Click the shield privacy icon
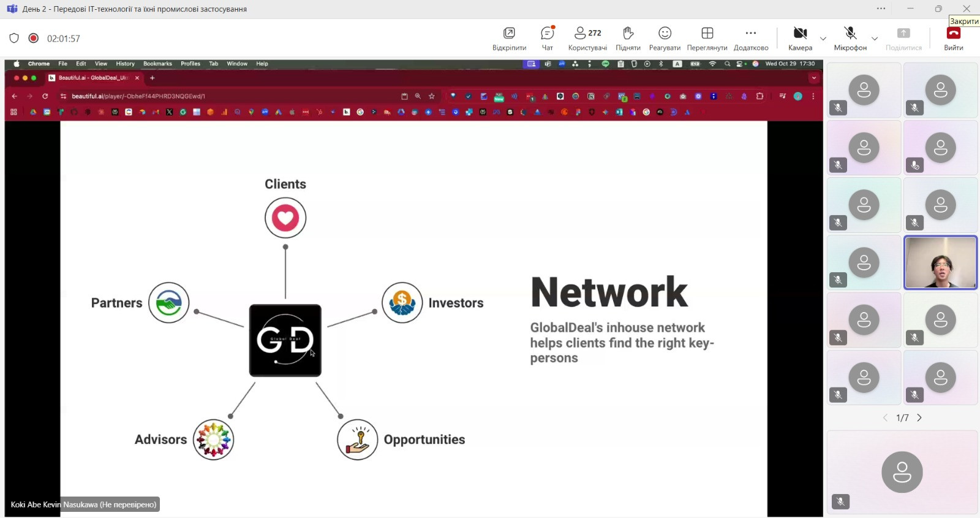 pyautogui.click(x=14, y=38)
